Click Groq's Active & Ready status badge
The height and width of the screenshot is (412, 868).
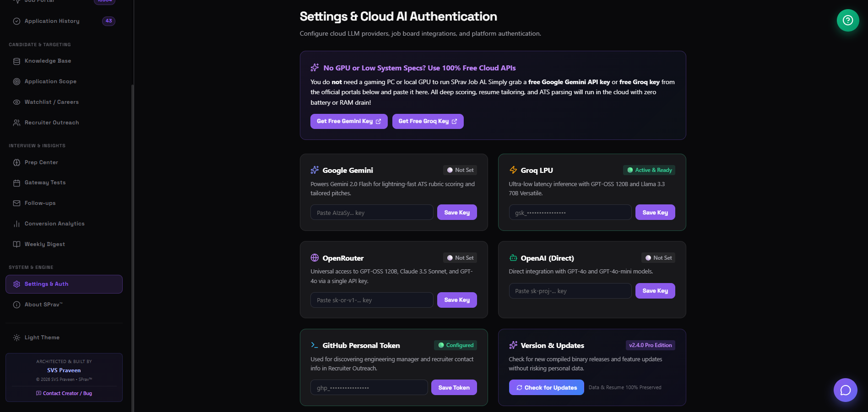click(x=649, y=170)
